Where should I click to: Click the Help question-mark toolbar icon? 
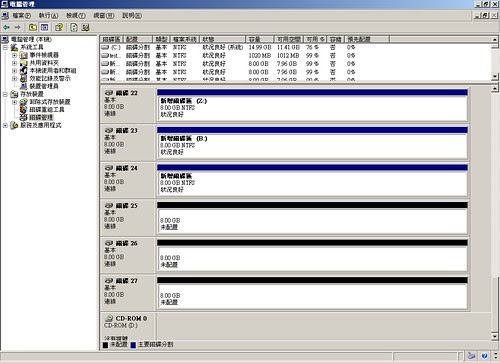pyautogui.click(x=59, y=27)
